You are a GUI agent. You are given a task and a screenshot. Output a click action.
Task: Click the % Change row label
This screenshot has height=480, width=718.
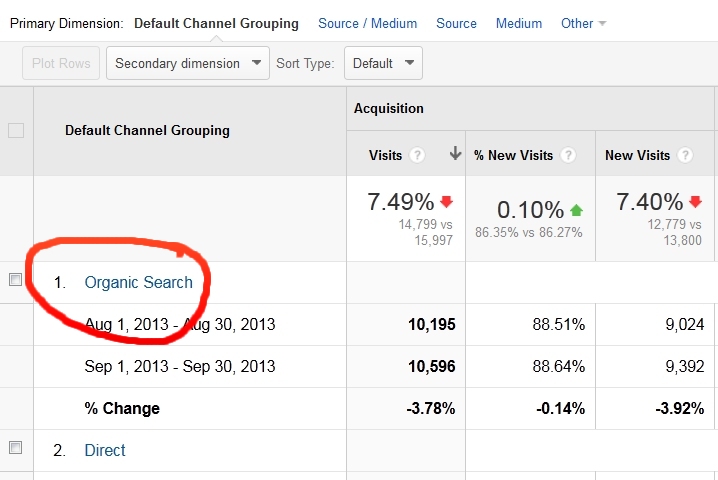point(122,409)
